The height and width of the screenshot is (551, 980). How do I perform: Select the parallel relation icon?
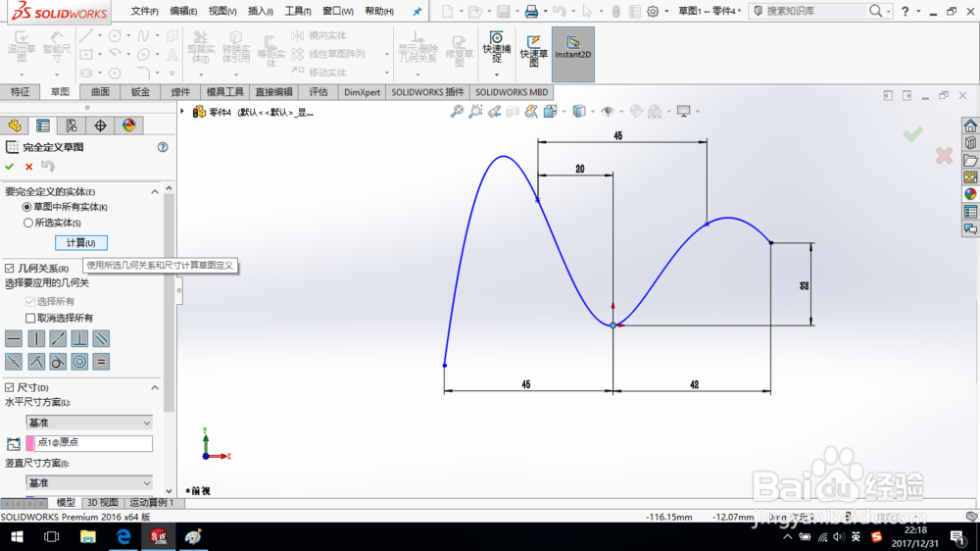(101, 339)
